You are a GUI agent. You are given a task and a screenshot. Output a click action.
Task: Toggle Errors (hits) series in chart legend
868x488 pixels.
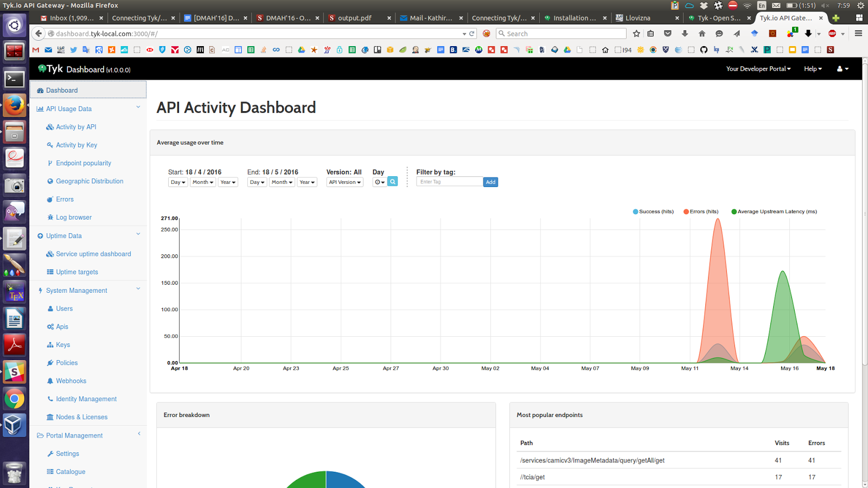pyautogui.click(x=701, y=211)
